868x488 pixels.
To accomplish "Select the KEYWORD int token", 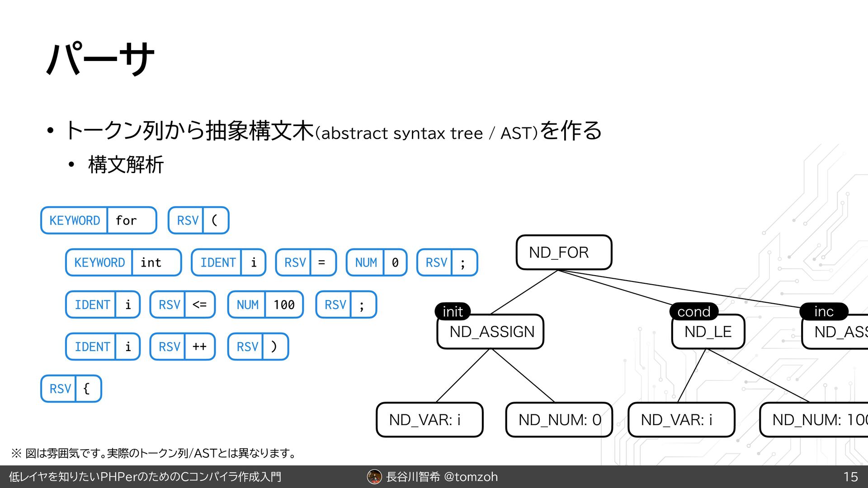I will click(x=123, y=263).
